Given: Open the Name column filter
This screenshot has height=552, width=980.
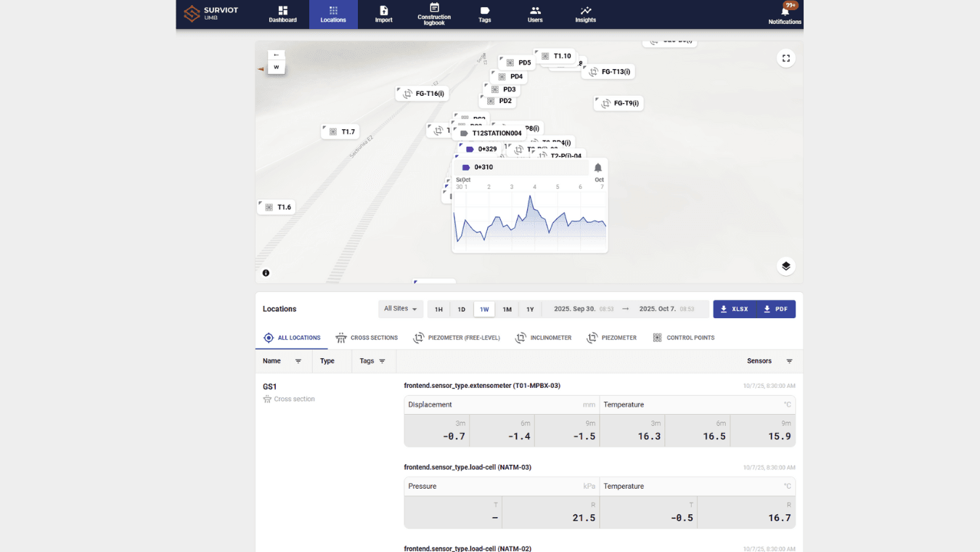Looking at the screenshot, I should tap(298, 361).
